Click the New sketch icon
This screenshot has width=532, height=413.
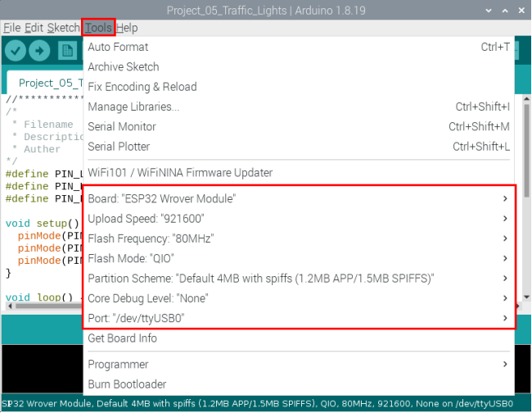point(67,51)
